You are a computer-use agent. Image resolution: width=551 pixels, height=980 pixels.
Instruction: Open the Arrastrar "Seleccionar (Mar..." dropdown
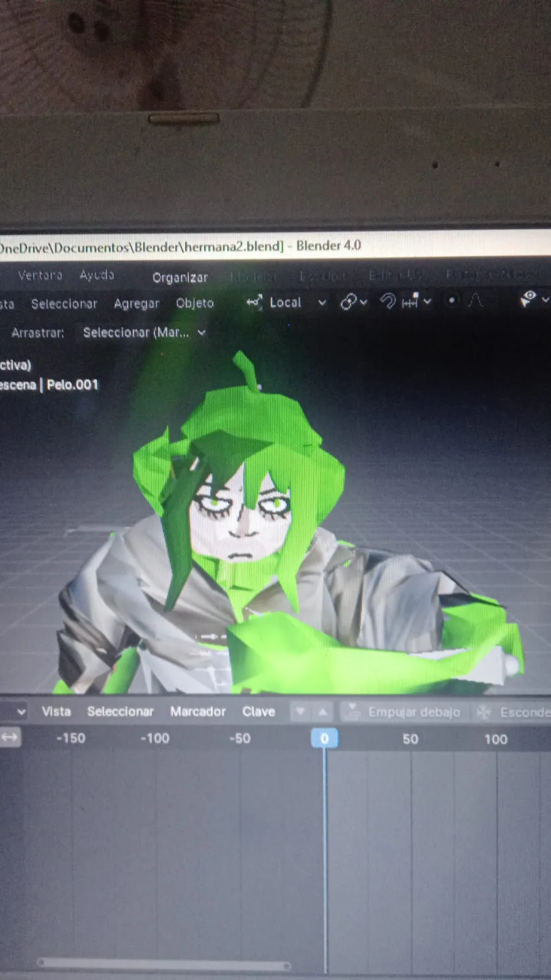[144, 332]
